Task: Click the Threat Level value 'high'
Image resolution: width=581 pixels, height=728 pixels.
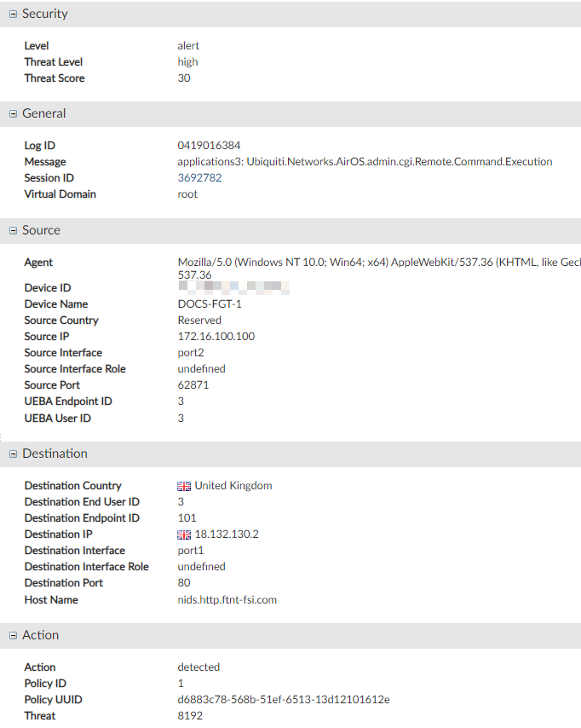Action: tap(187, 61)
